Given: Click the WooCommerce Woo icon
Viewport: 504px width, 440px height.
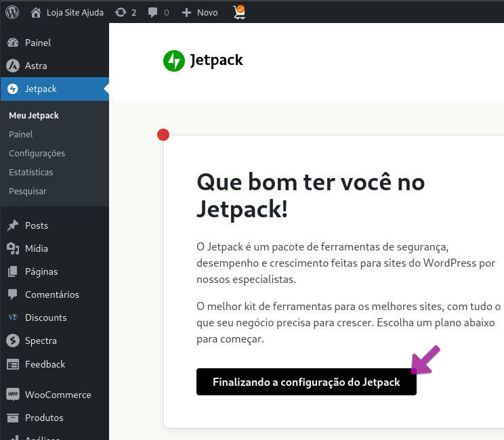Looking at the screenshot, I should pyautogui.click(x=13, y=395).
